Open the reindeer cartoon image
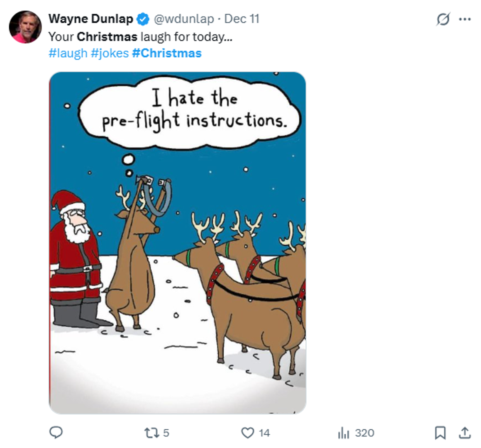 [x=178, y=243]
